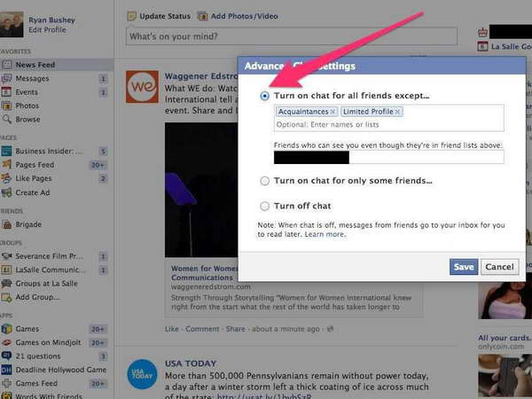Click the News Feed icon in sidebar
The width and height of the screenshot is (532, 399).
point(6,65)
